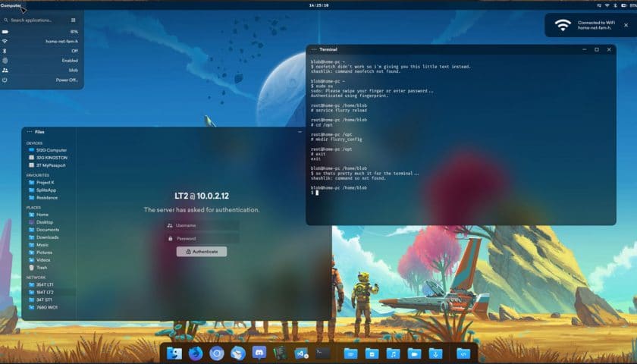Open the Downloads folder in the dock
Viewport: 637px width, 364px height.
click(435, 353)
